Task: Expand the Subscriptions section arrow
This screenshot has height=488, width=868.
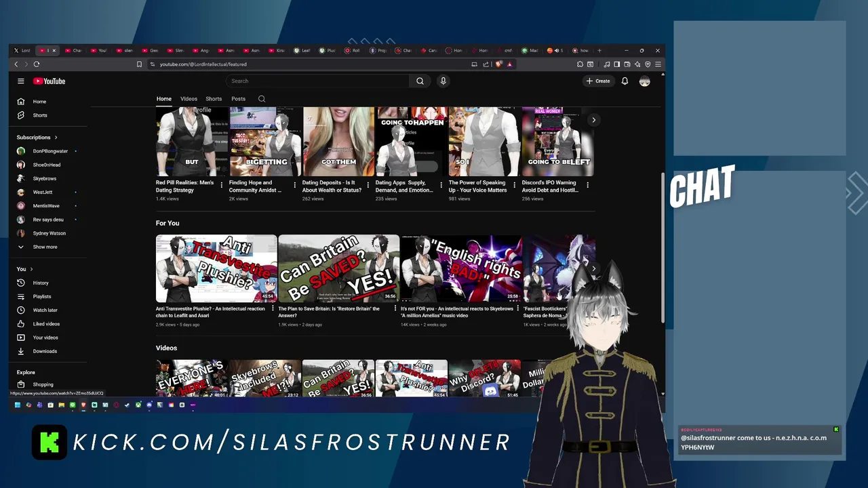Action: click(x=56, y=138)
